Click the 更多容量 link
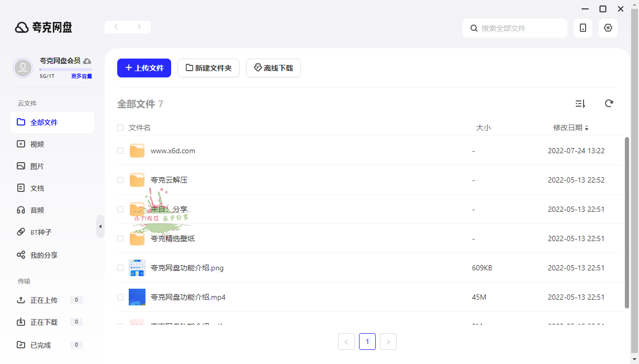 click(x=82, y=76)
